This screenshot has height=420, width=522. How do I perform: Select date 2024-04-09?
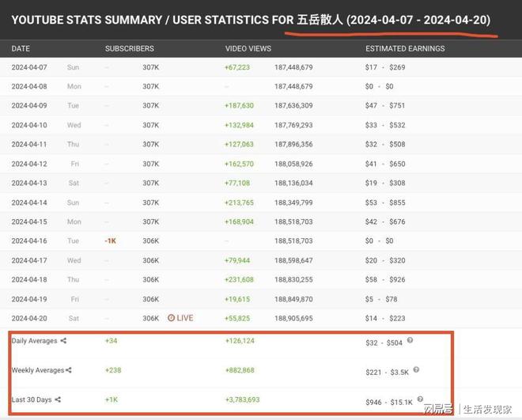point(29,105)
